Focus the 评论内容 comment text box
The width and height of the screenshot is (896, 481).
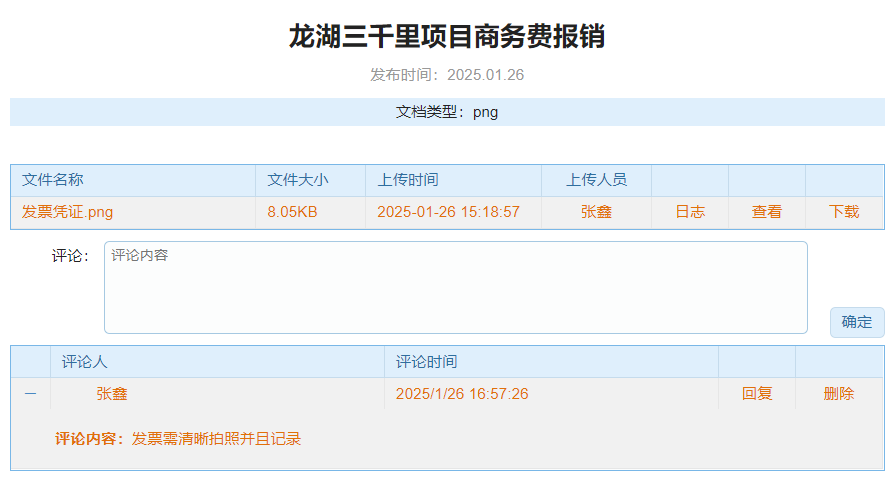[x=455, y=287]
